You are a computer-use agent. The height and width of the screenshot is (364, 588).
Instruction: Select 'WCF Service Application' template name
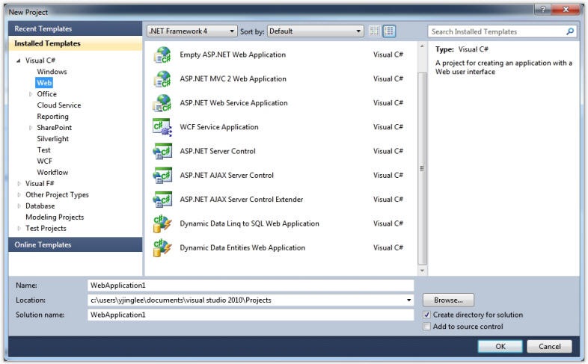(x=219, y=127)
